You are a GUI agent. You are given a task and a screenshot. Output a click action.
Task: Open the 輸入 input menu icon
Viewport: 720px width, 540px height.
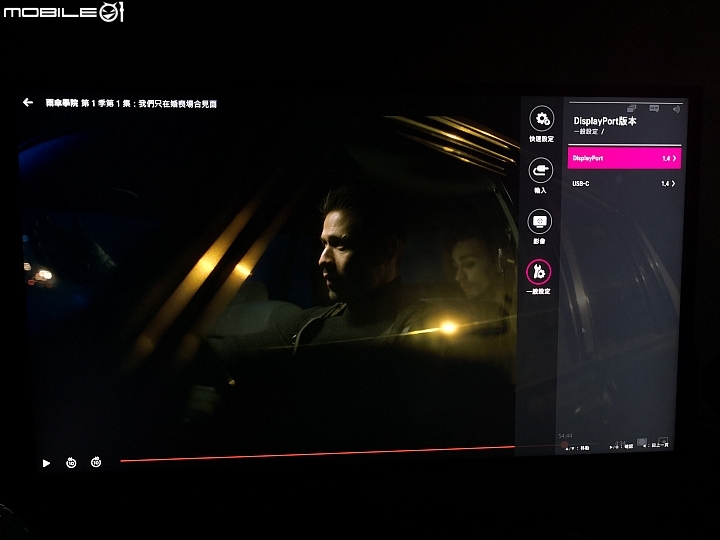[x=540, y=170]
